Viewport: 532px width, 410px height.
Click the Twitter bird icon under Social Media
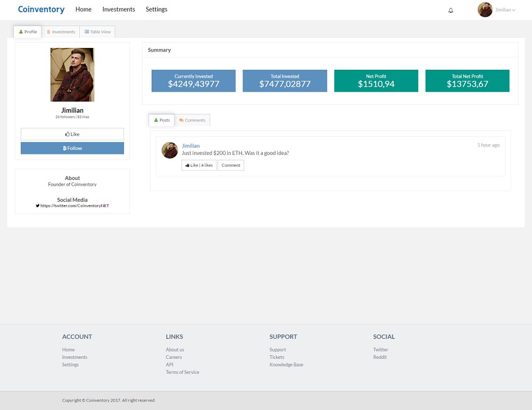pos(38,206)
